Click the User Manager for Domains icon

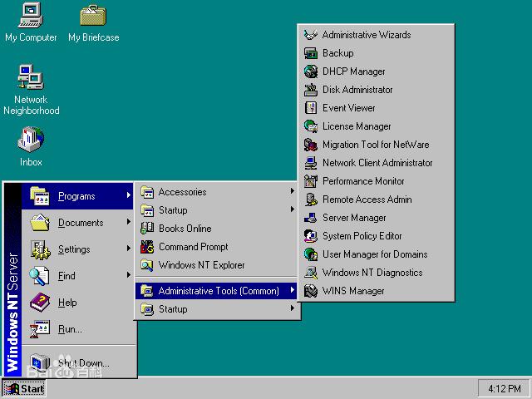click(310, 254)
